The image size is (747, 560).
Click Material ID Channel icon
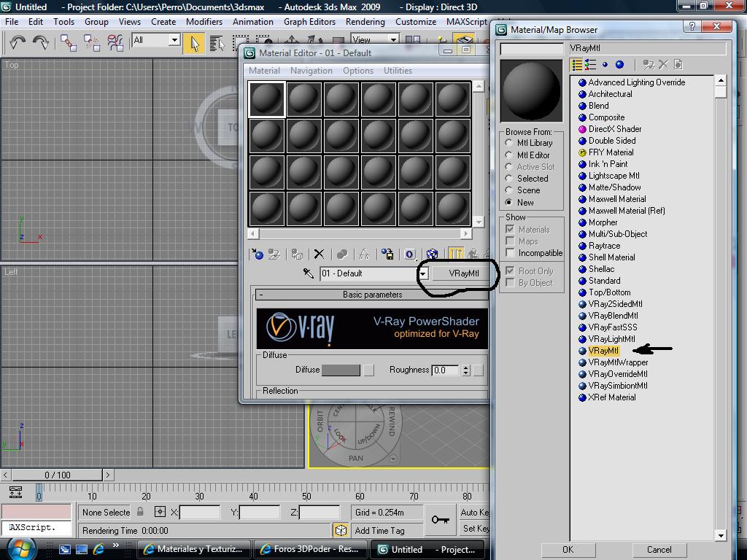[x=409, y=254]
